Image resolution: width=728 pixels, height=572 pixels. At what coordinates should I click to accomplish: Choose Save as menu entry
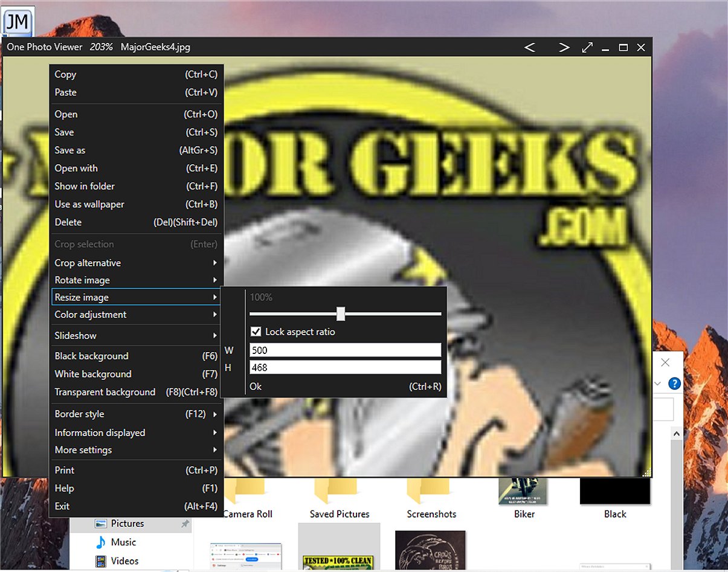(136, 150)
